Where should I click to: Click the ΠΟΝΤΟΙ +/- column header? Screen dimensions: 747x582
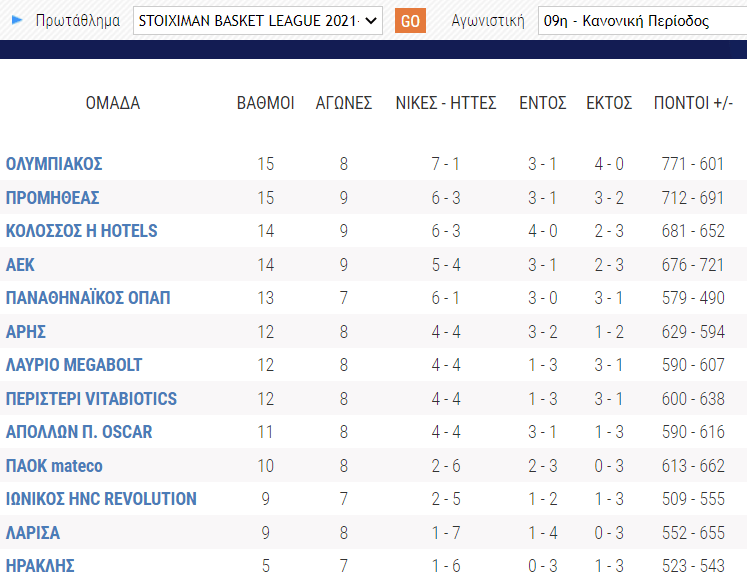[x=693, y=103]
